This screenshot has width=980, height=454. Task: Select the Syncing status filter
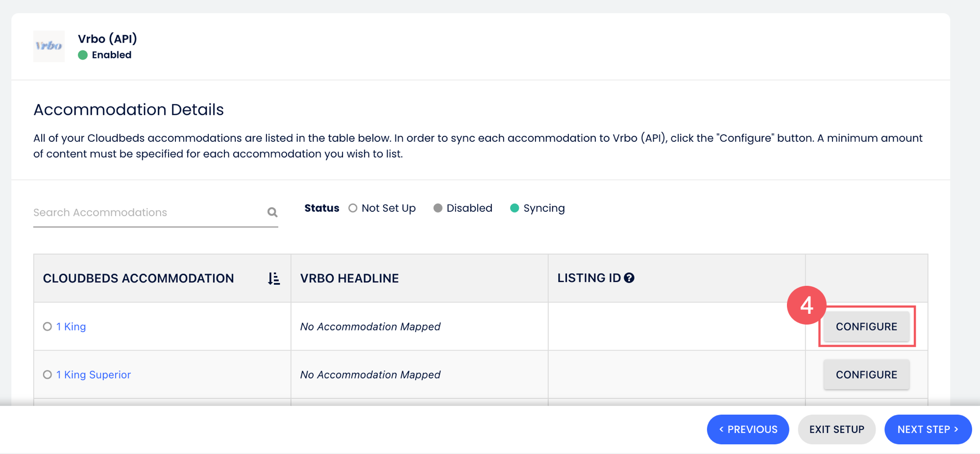(x=514, y=208)
